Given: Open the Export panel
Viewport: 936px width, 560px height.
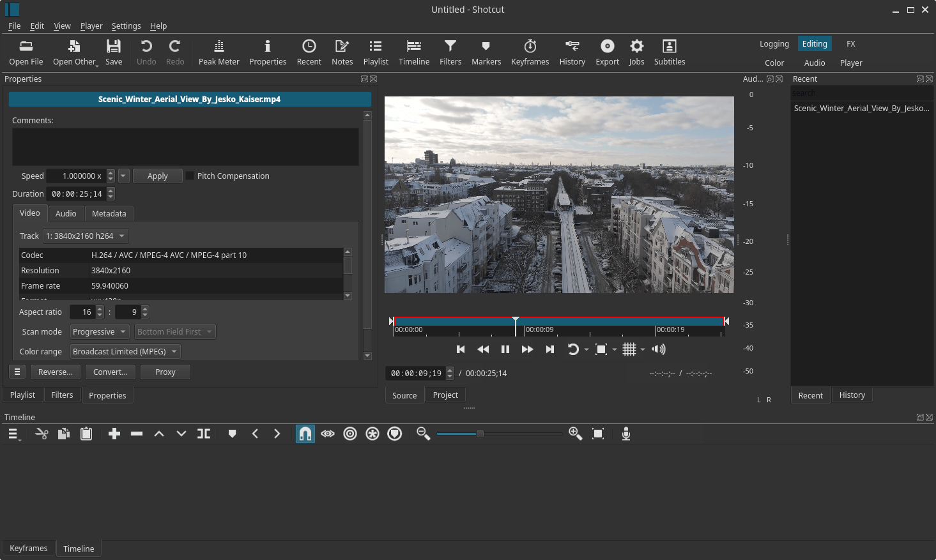Looking at the screenshot, I should point(606,52).
